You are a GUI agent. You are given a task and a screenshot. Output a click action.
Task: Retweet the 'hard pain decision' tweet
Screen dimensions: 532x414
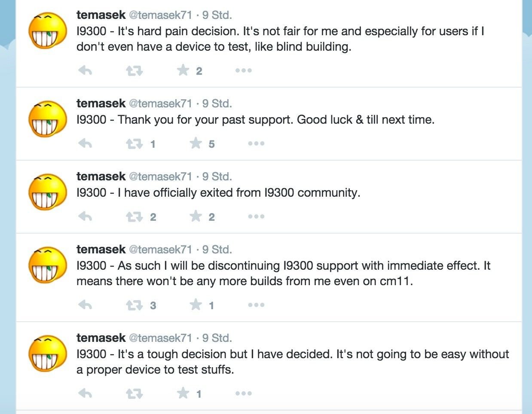click(135, 70)
